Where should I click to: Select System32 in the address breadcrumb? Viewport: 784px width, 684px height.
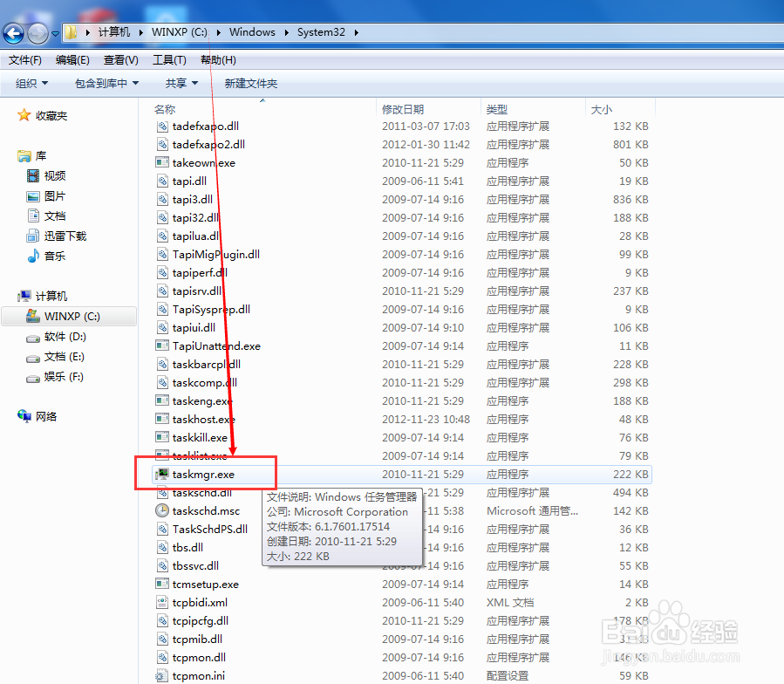click(321, 32)
